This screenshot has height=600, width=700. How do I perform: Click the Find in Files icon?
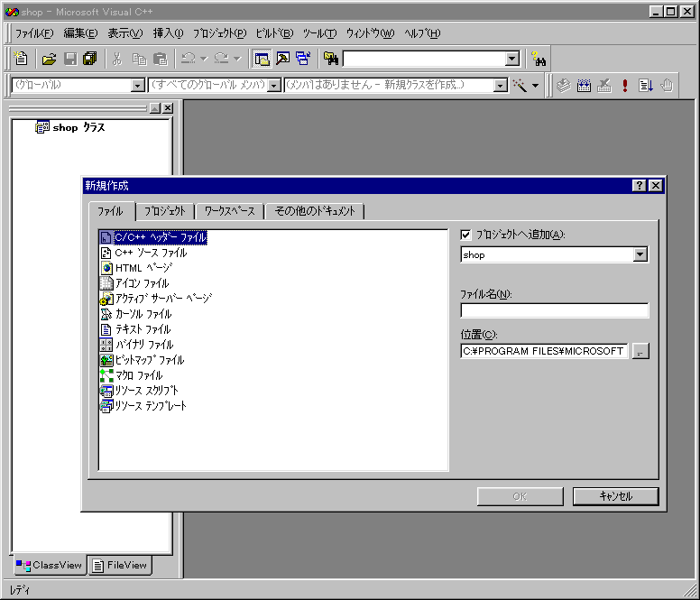(x=331, y=59)
